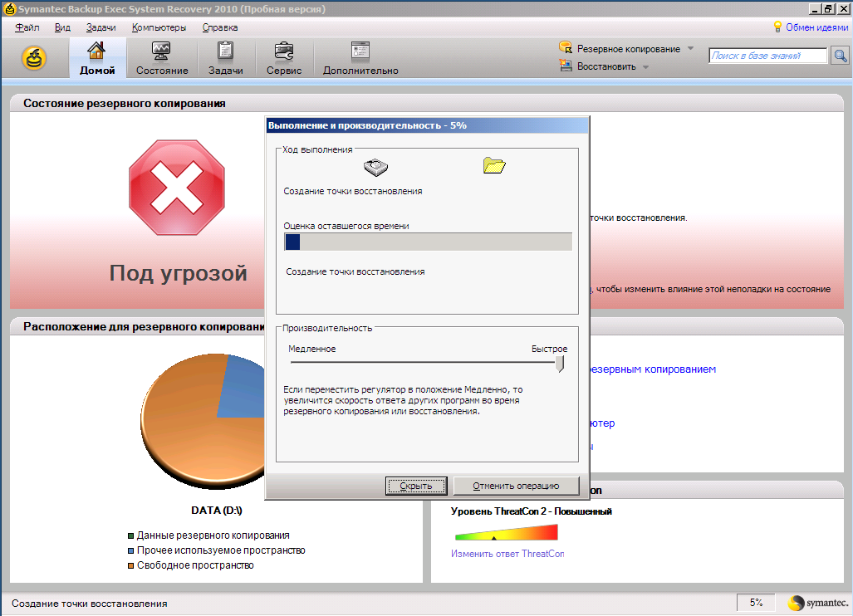Click the DATA (D:\) pie chart

pos(203,422)
